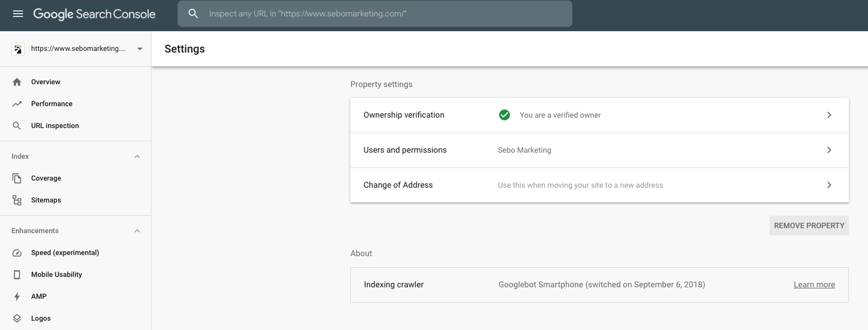Open the property selector dropdown
Viewport: 868px width, 330px height.
tap(140, 49)
